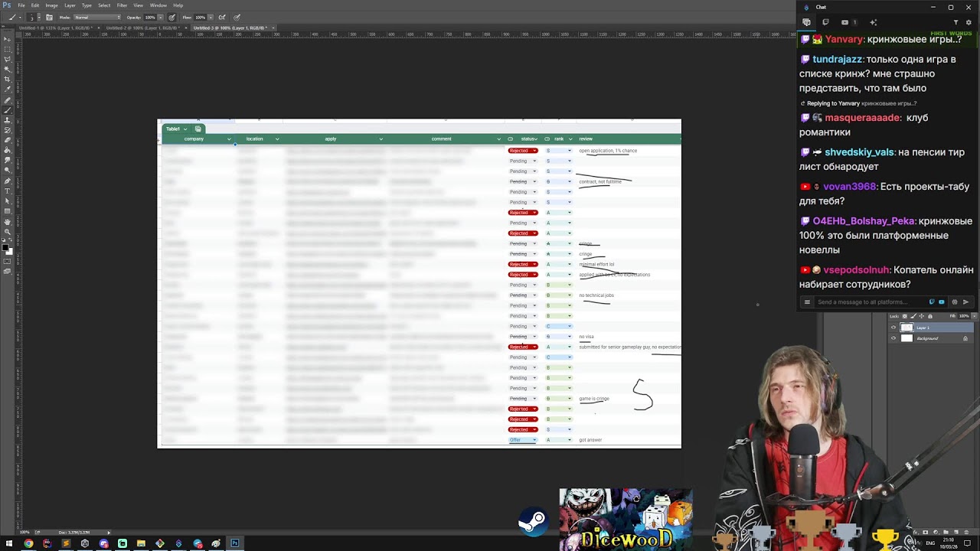The height and width of the screenshot is (551, 980).
Task: Enable airbrush-style build-up
Action: [222, 17]
